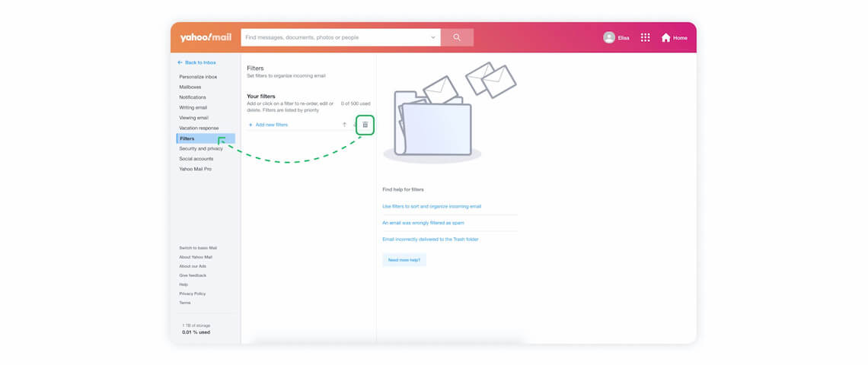Screen dimensions: 868x365
Task: Click Switch to basic Mail
Action: click(198, 248)
